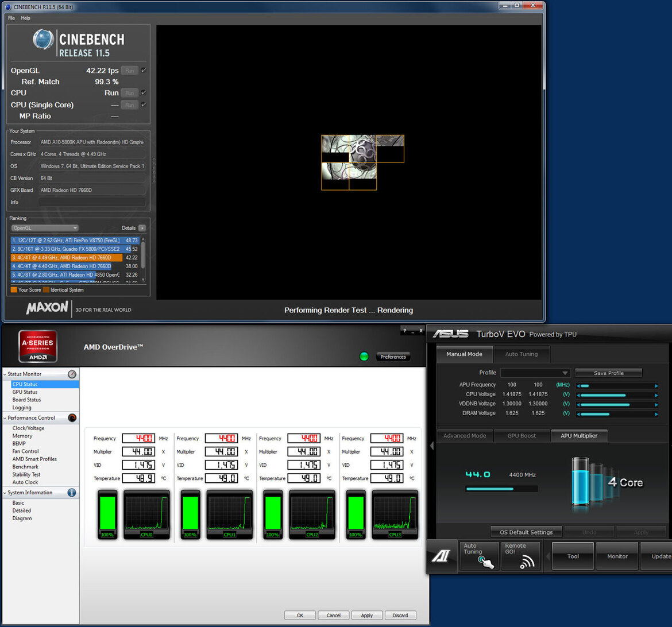Screen dimensions: 672x627
Task: Switch to the Auto Tuning tab in TurboV
Action: [x=521, y=354]
